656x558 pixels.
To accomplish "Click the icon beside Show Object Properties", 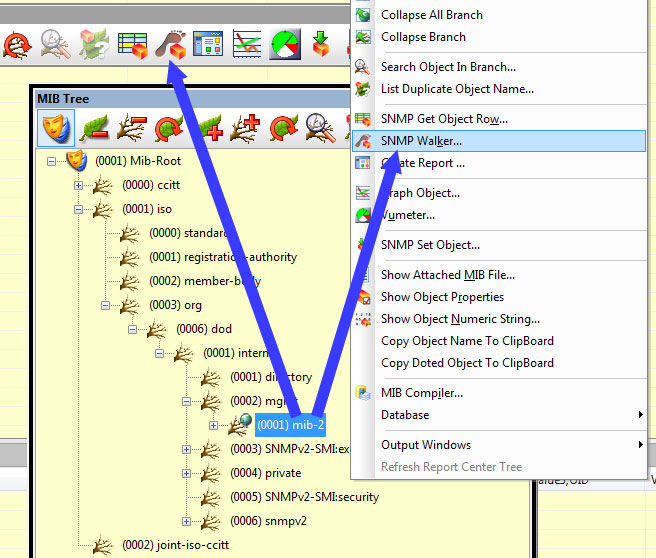I will click(x=364, y=297).
